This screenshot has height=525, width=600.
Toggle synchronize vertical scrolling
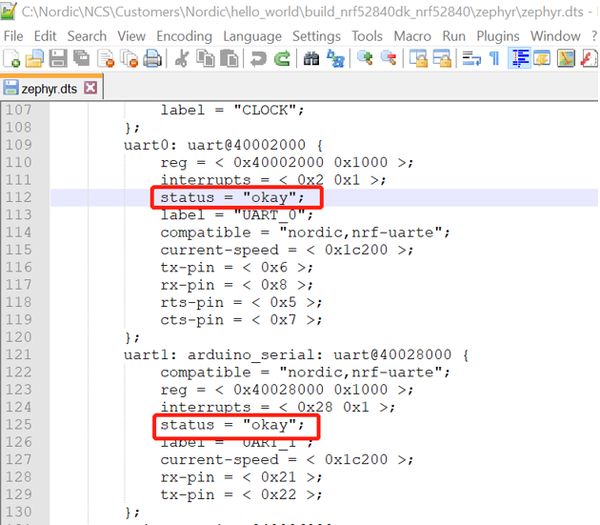[x=418, y=59]
